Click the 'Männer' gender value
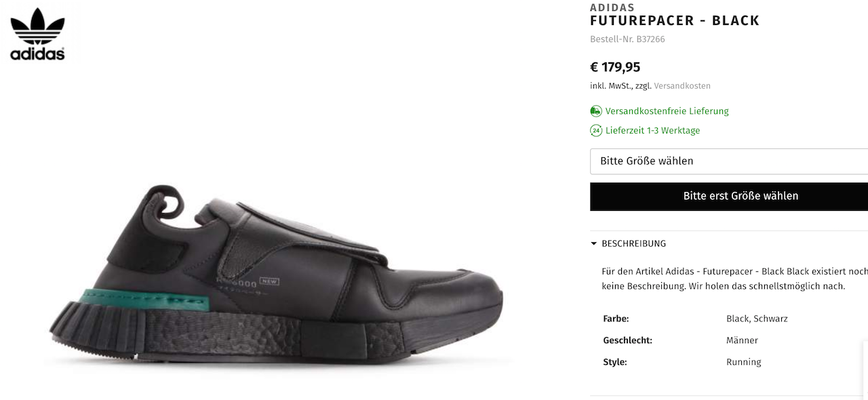Screen dimensions: 868x400 point(742,340)
